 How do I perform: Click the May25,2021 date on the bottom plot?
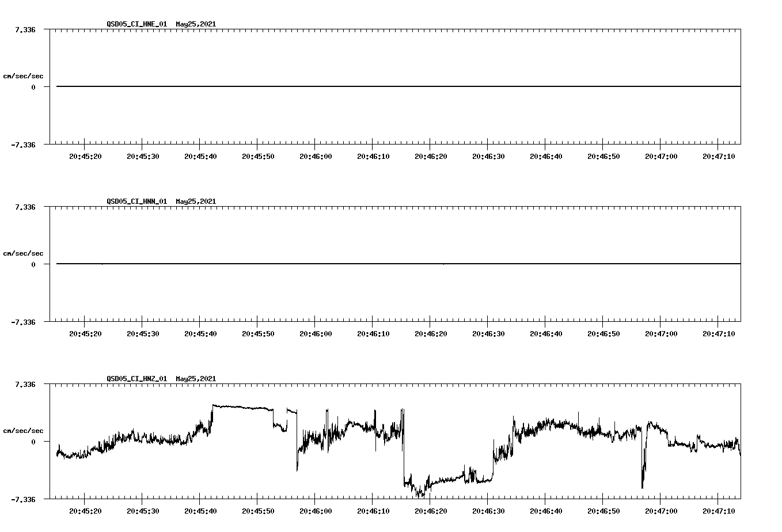pyautogui.click(x=195, y=379)
